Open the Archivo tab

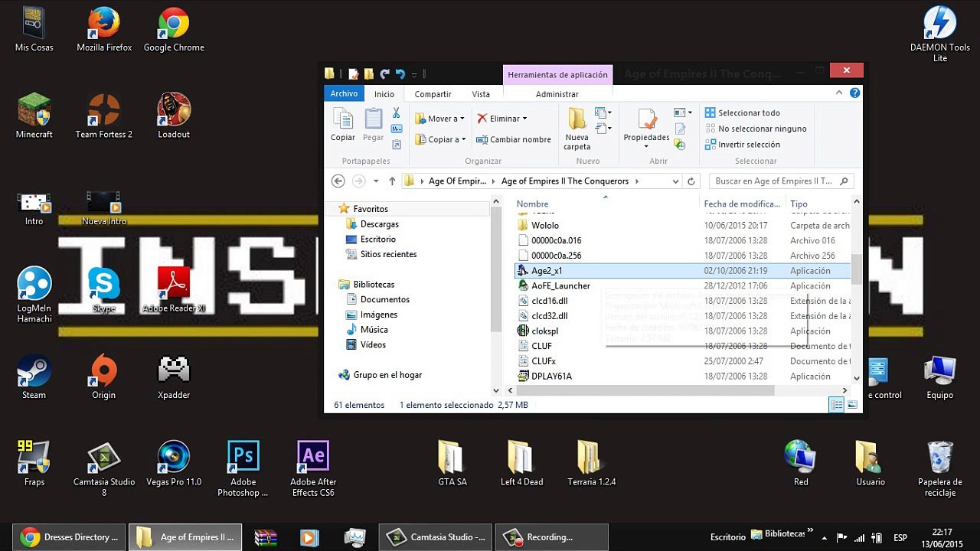[x=344, y=93]
